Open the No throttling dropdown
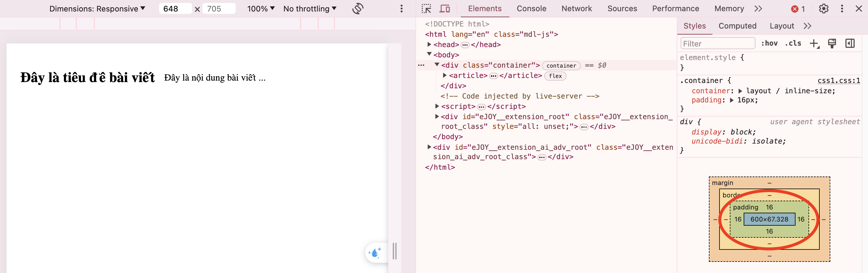Viewport: 868px width, 273px height. (x=310, y=9)
